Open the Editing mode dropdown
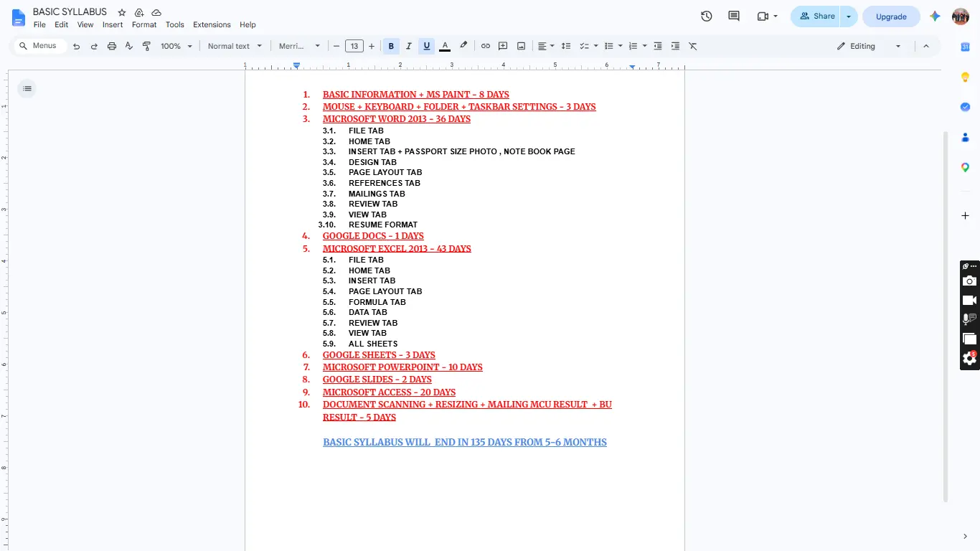 [869, 46]
